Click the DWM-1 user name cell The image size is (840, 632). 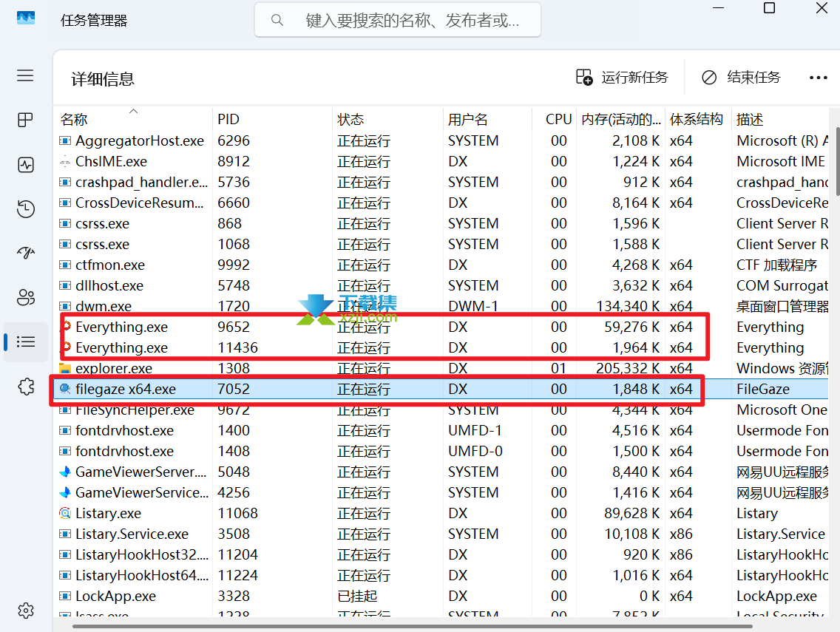tap(473, 306)
